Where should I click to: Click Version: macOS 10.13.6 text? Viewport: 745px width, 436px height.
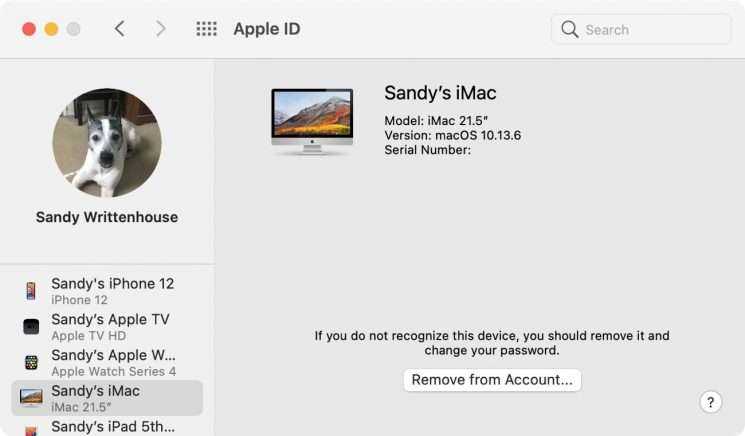pyautogui.click(x=452, y=135)
